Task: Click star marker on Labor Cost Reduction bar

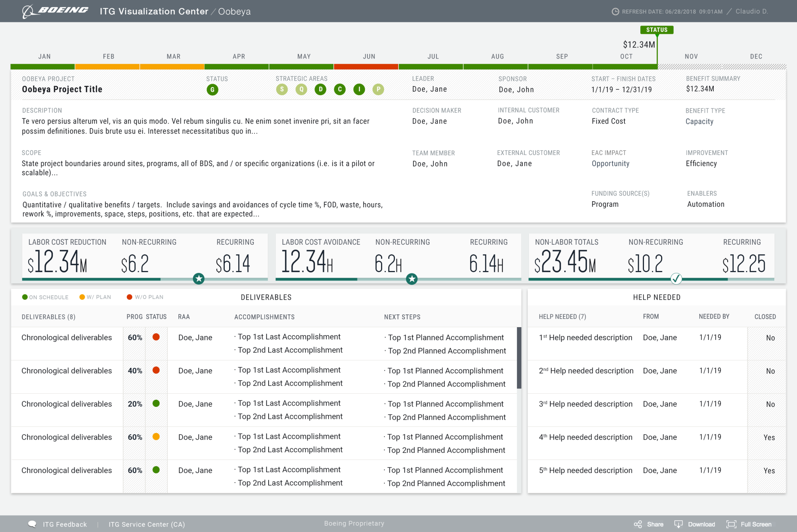Action: [x=198, y=279]
